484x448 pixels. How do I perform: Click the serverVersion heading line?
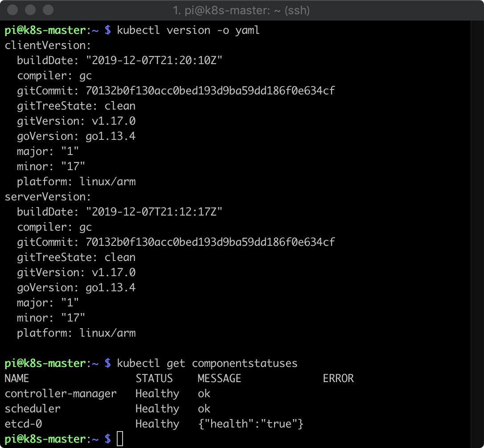click(x=48, y=197)
